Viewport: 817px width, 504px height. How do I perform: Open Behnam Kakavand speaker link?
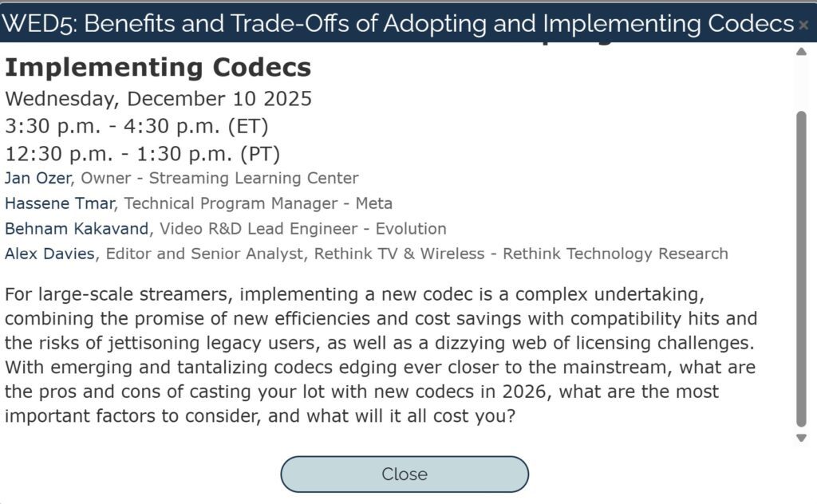click(77, 229)
